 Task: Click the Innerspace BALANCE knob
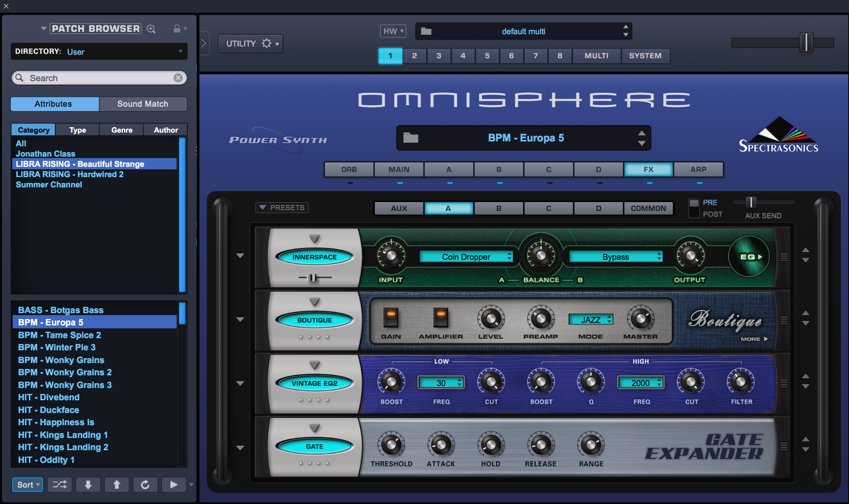coord(540,255)
